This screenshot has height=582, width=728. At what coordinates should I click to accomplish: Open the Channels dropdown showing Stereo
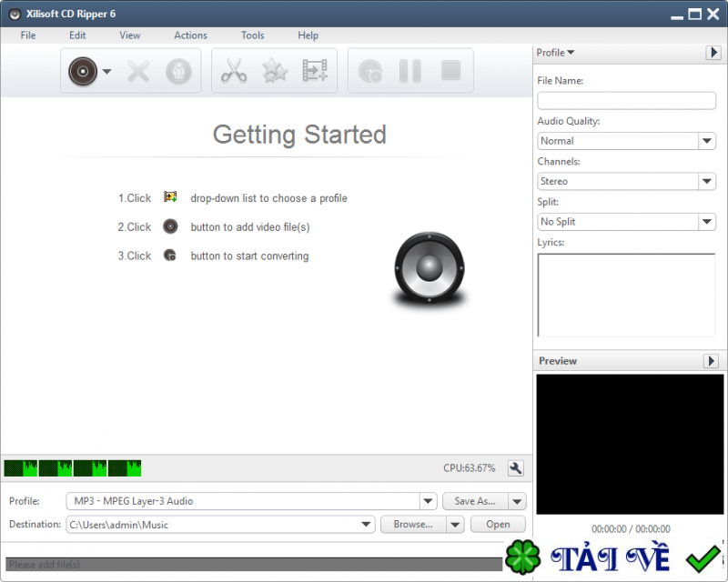(705, 181)
